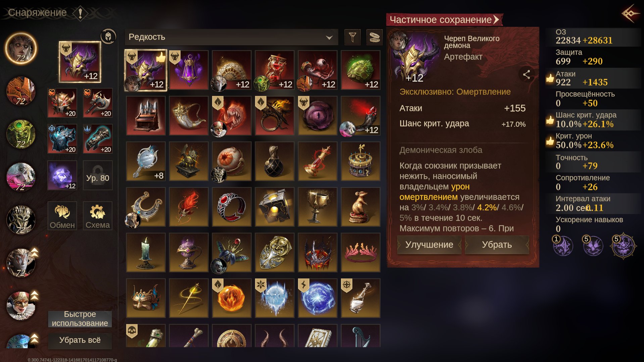Click the helmet toggle icon near equipped artifact
This screenshot has width=644, height=362.
coord(108,36)
